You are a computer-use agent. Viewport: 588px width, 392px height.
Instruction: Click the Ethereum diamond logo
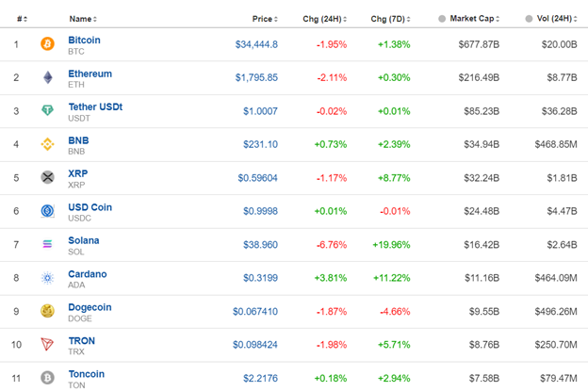pos(48,77)
